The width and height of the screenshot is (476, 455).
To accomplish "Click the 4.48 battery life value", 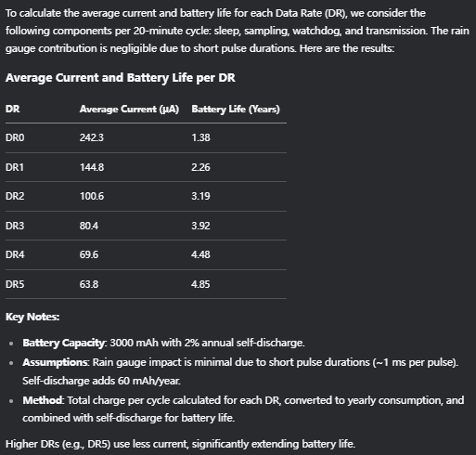I will [200, 254].
